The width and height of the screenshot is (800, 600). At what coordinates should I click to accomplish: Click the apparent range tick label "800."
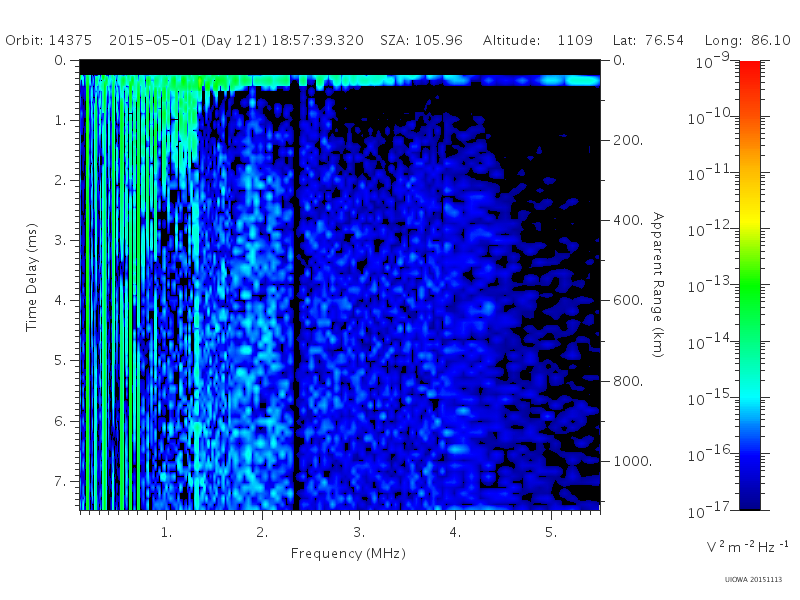tap(628, 381)
